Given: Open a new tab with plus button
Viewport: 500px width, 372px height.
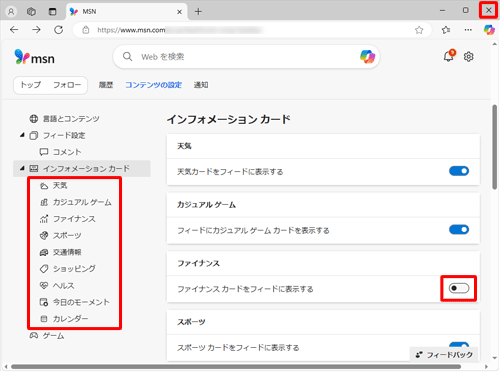Looking at the screenshot, I should point(198,12).
